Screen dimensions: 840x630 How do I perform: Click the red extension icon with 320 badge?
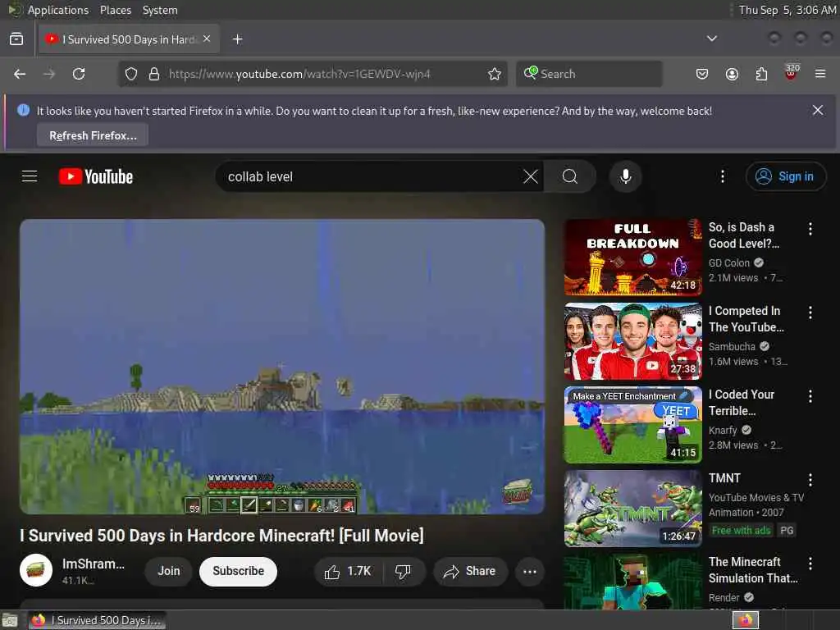[791, 73]
